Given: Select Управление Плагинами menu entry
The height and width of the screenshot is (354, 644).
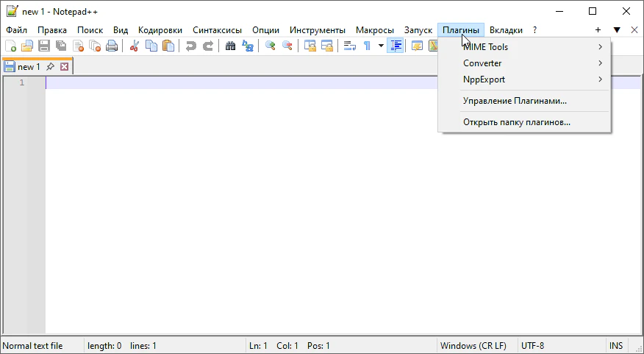Looking at the screenshot, I should 515,101.
